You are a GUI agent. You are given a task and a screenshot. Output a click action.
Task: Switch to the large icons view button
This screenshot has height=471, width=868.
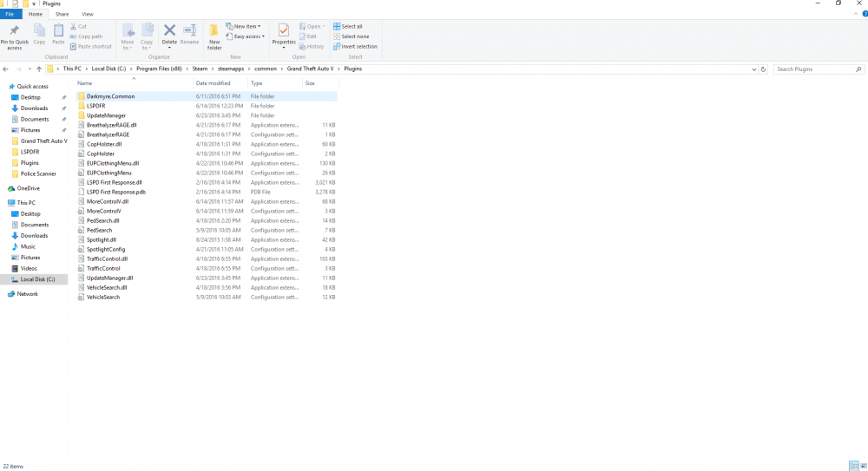point(864,466)
